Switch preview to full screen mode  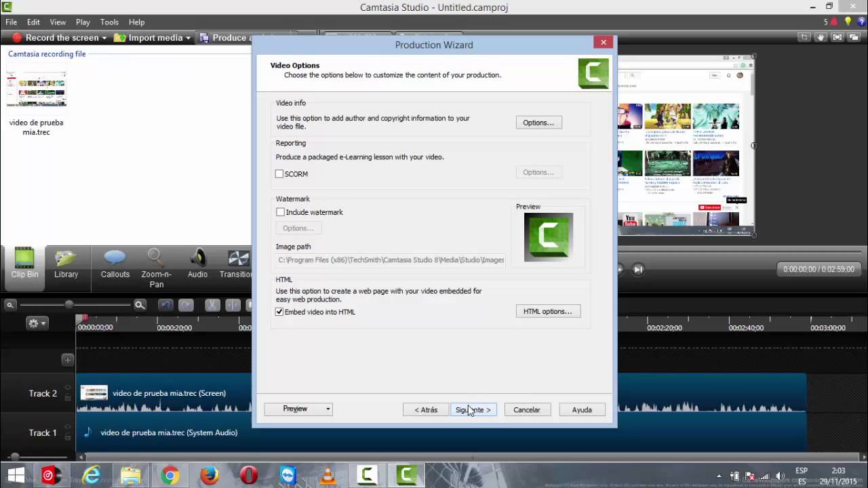pyautogui.click(x=837, y=37)
